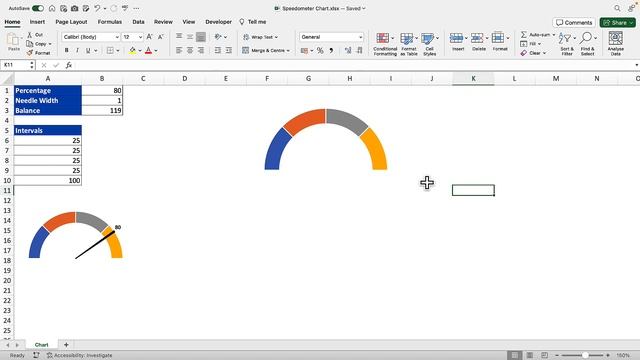The width and height of the screenshot is (640, 360).
Task: Open the Developer tab
Action: [x=218, y=22]
